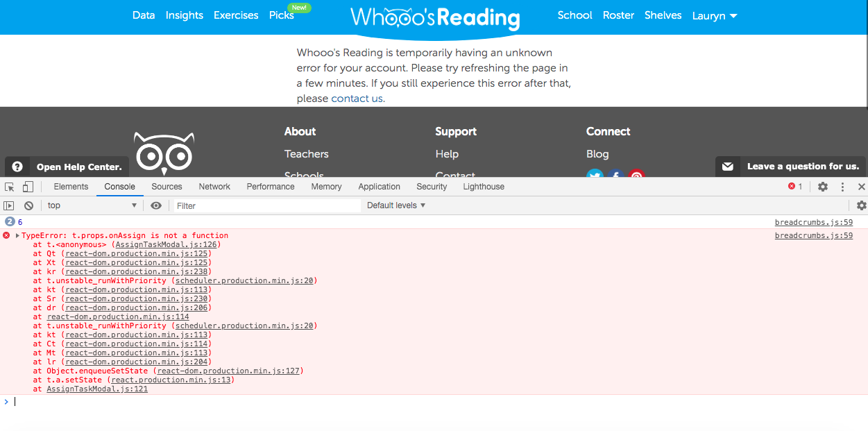This screenshot has height=431, width=868.
Task: Open the Exercises menu in header
Action: (236, 15)
